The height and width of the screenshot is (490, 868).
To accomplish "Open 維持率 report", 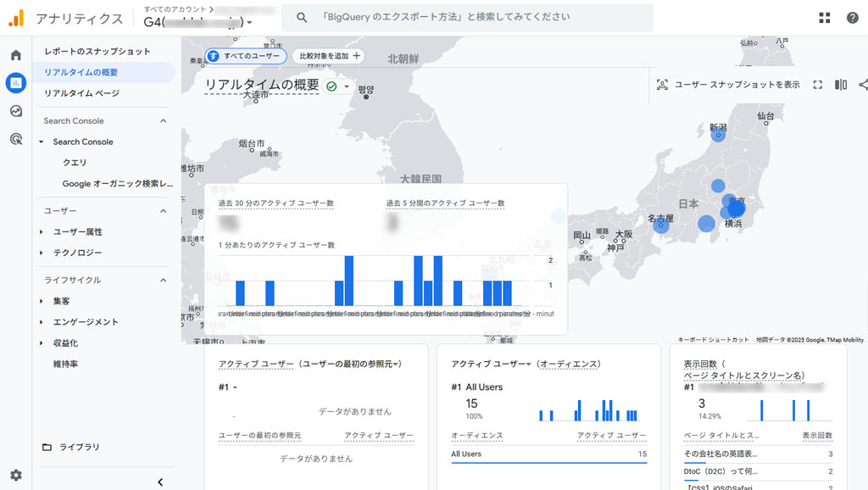I will pyautogui.click(x=65, y=365).
